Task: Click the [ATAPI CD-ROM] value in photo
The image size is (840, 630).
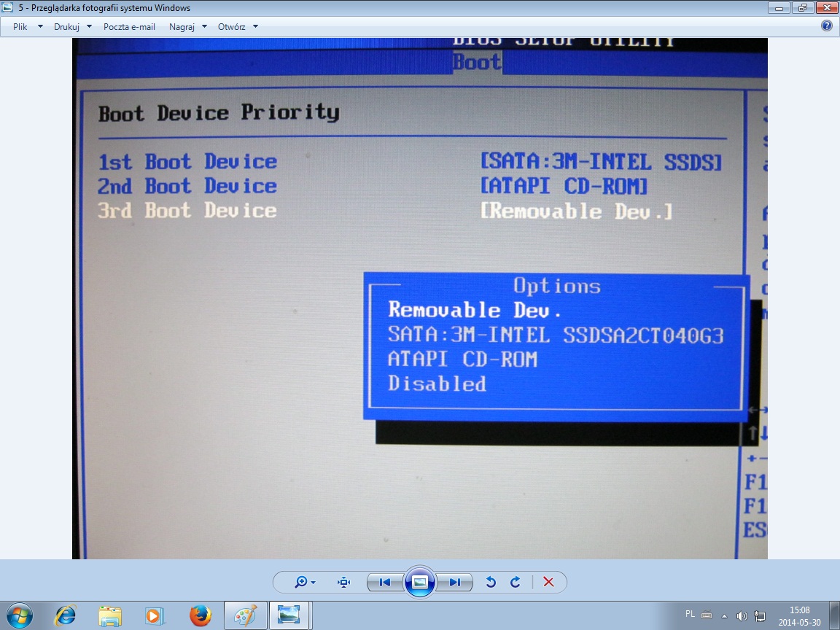Action: coord(564,187)
